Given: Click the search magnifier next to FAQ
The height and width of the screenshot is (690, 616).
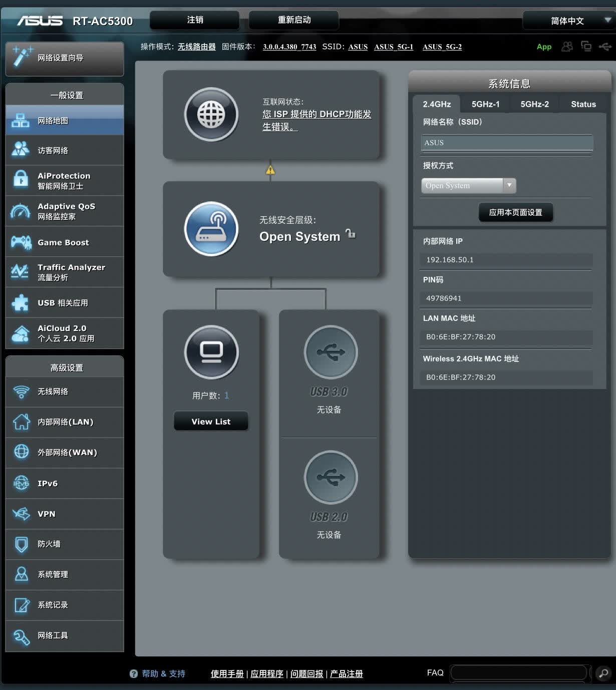Looking at the screenshot, I should [604, 673].
